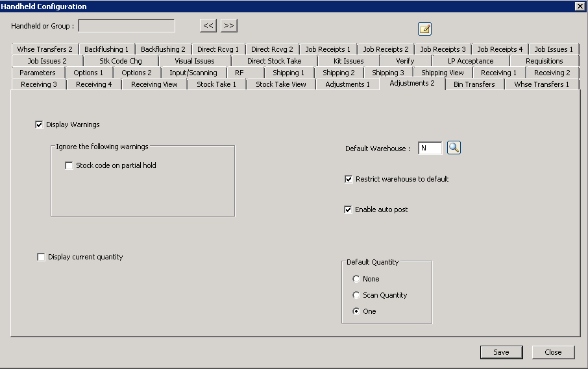Go to the Stock Take View tab
Viewport: 588px width, 369px height.
point(280,84)
